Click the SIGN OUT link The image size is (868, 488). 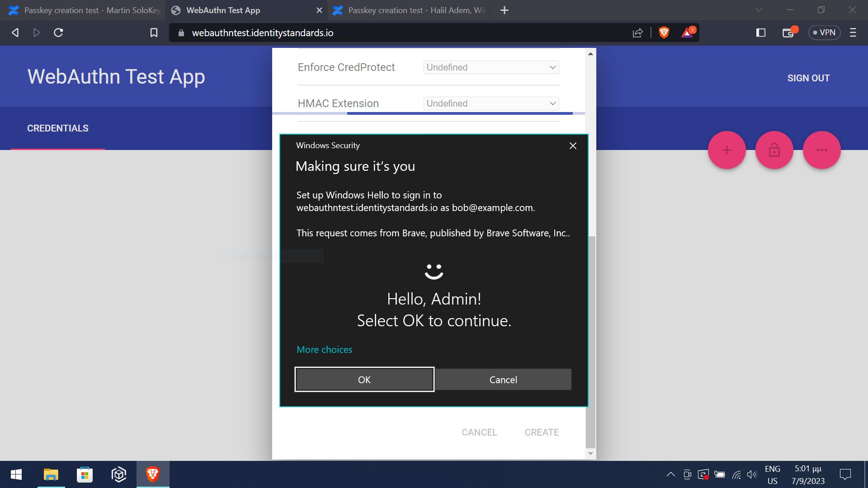click(808, 78)
